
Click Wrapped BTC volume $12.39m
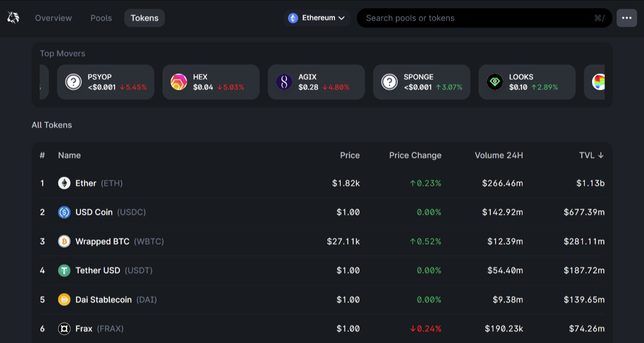pos(505,241)
